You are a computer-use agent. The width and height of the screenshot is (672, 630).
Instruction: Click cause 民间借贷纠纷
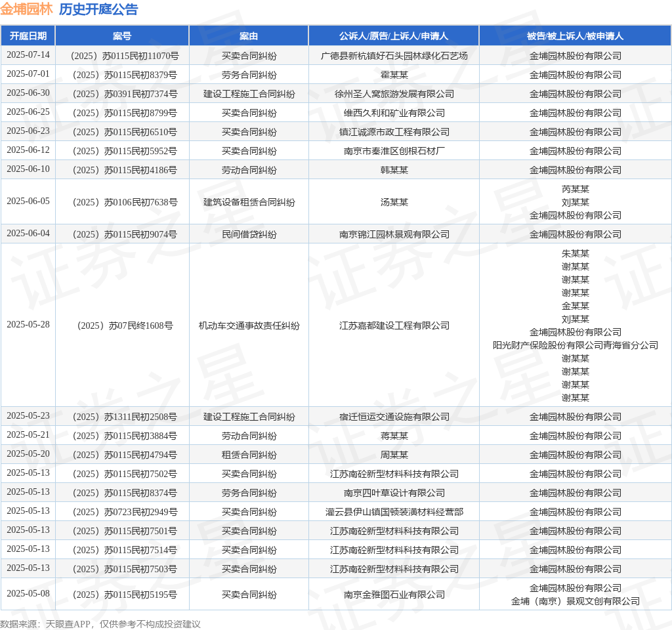point(249,234)
